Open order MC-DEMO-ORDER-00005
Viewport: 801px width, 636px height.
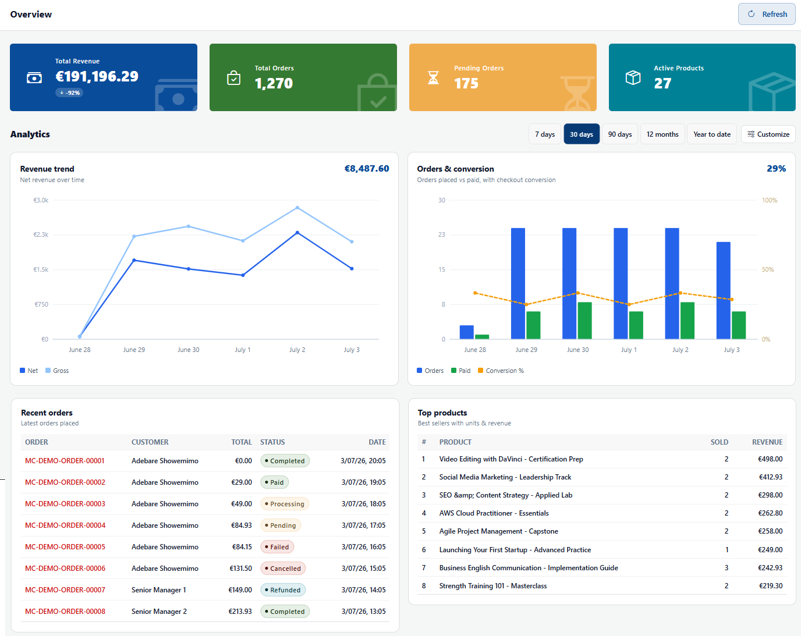pyautogui.click(x=65, y=547)
